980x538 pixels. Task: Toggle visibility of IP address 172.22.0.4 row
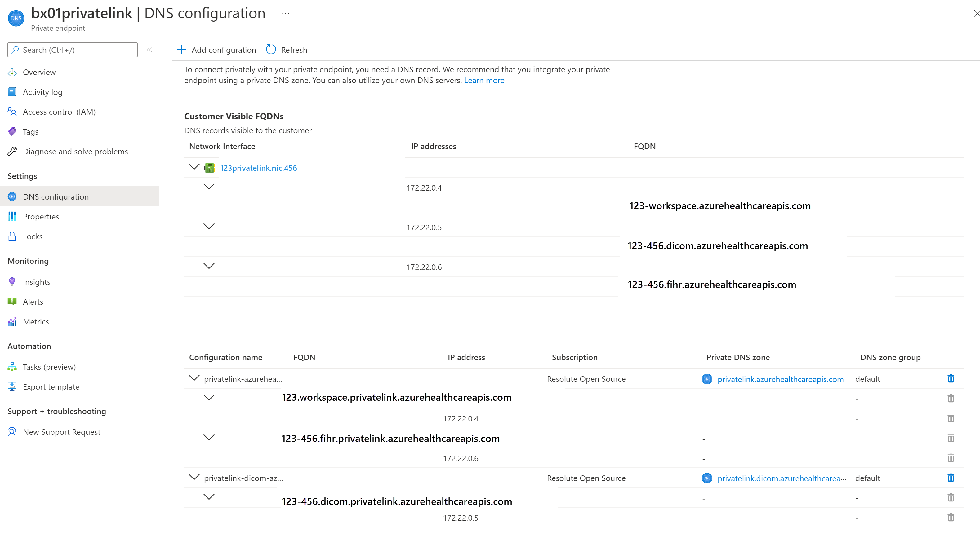[x=210, y=187]
